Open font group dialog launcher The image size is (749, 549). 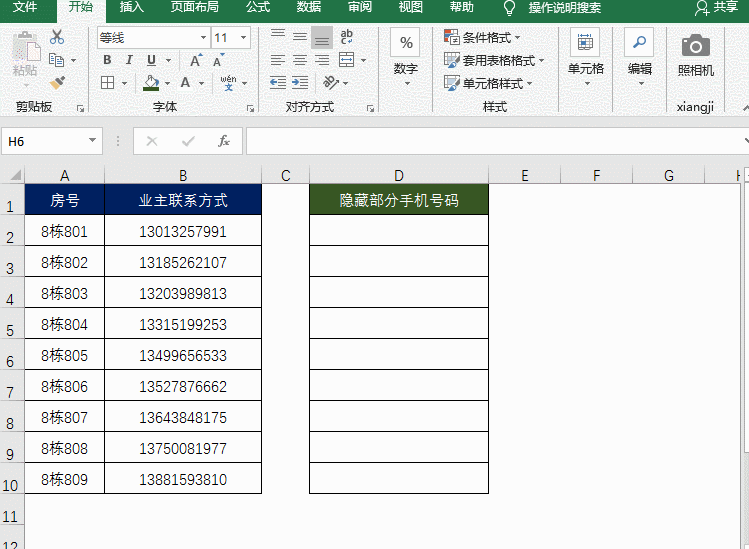point(250,108)
